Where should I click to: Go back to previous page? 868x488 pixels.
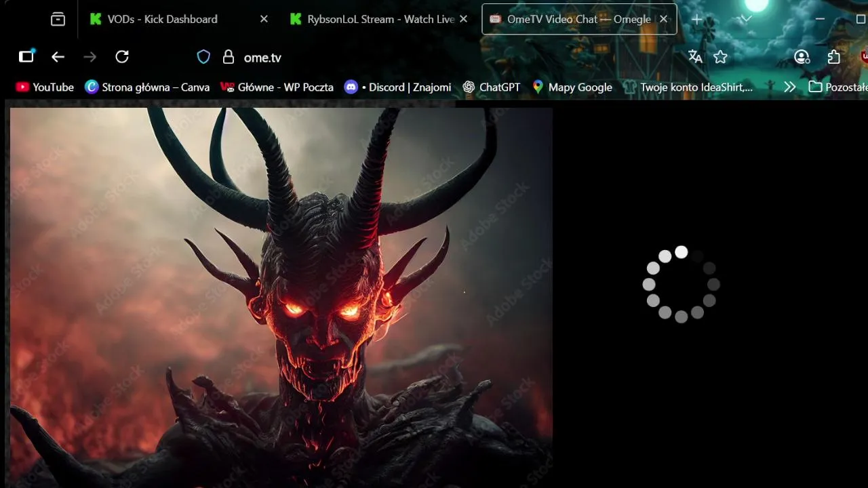click(58, 57)
